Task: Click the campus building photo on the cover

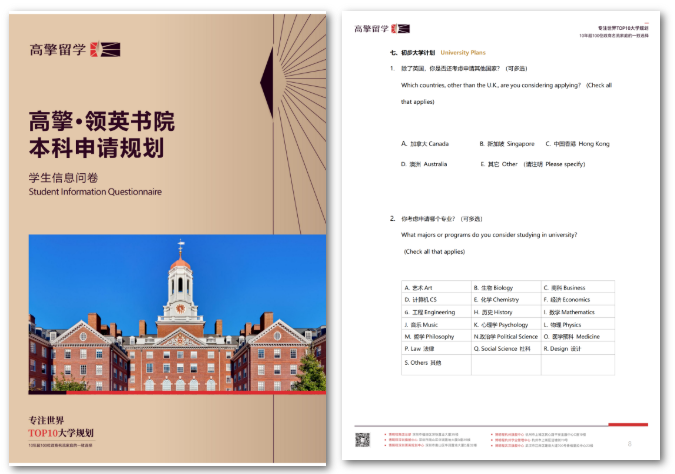Action: 177,312
